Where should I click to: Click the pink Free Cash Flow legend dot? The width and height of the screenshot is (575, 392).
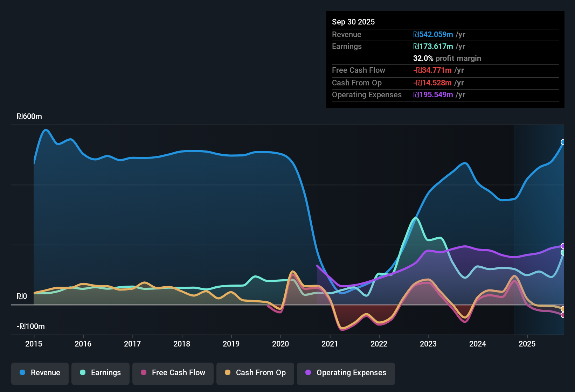pyautogui.click(x=143, y=373)
